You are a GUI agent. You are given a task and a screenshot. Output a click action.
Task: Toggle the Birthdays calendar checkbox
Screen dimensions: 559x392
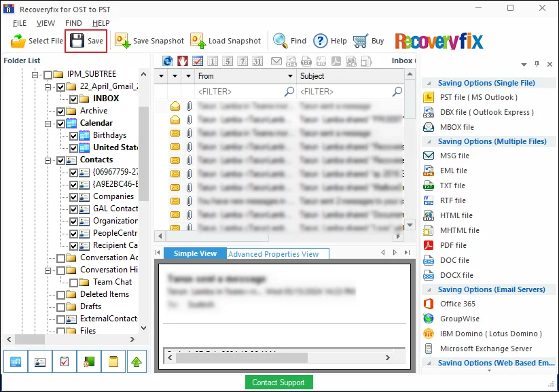pyautogui.click(x=74, y=136)
